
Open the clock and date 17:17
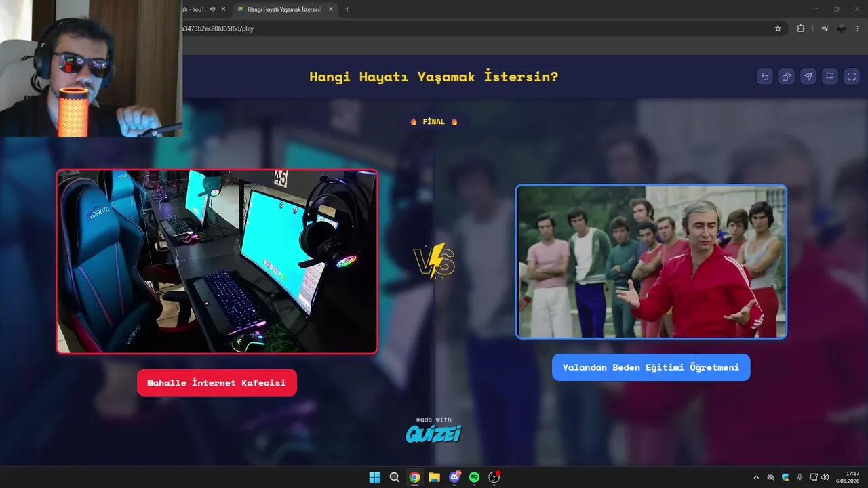848,477
